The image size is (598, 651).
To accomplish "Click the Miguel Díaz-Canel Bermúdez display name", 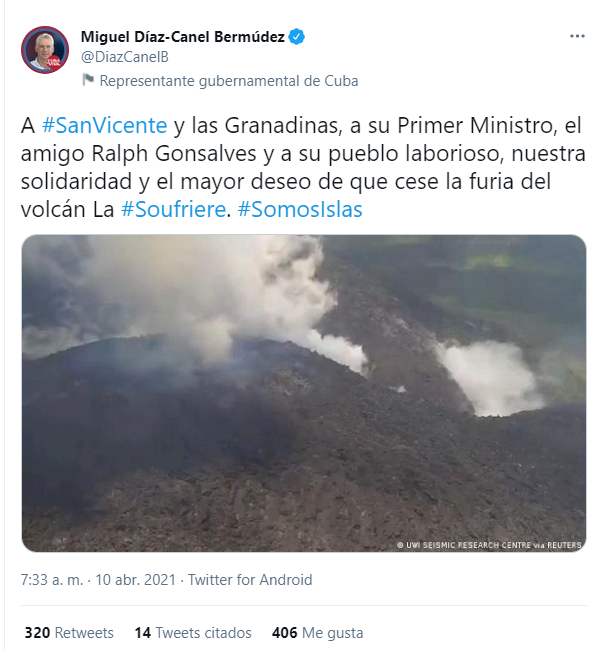I will [183, 37].
